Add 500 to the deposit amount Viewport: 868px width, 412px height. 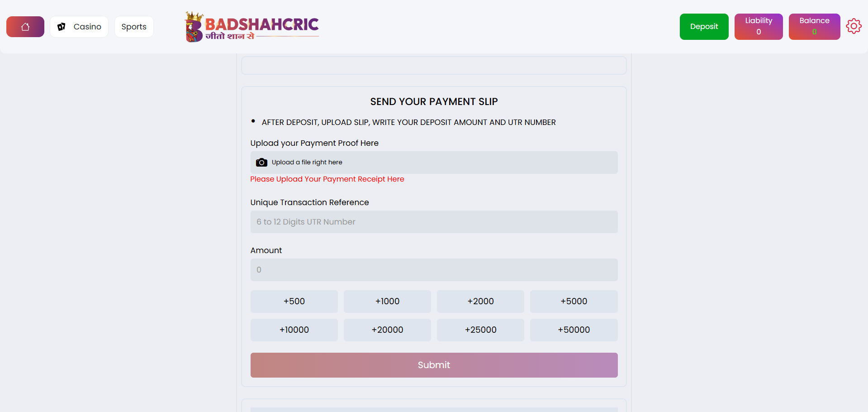click(x=294, y=301)
